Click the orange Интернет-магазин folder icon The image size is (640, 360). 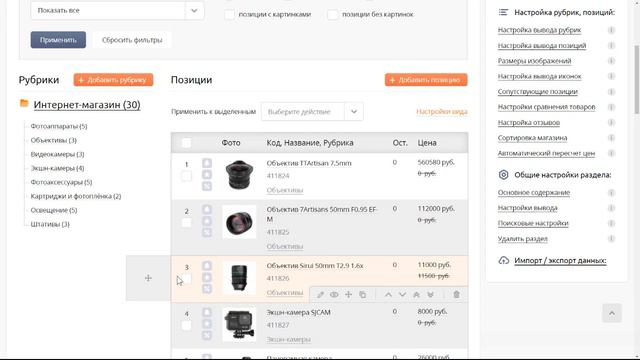[24, 104]
